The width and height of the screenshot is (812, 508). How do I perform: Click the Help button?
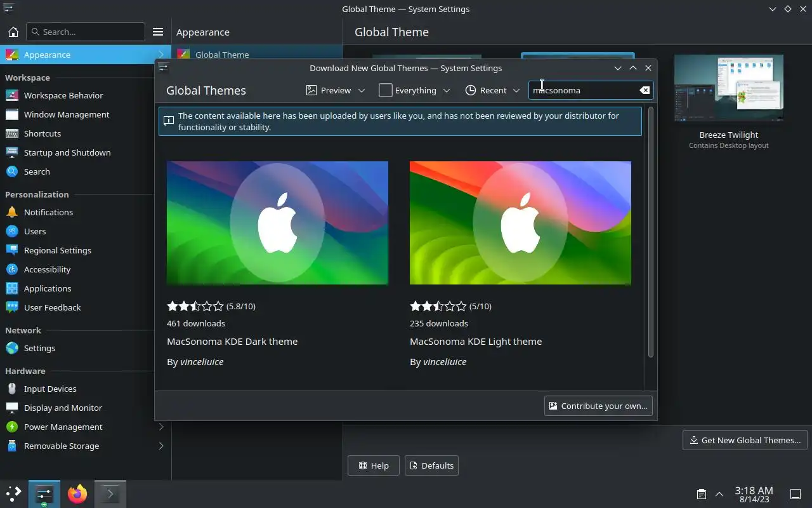[374, 465]
